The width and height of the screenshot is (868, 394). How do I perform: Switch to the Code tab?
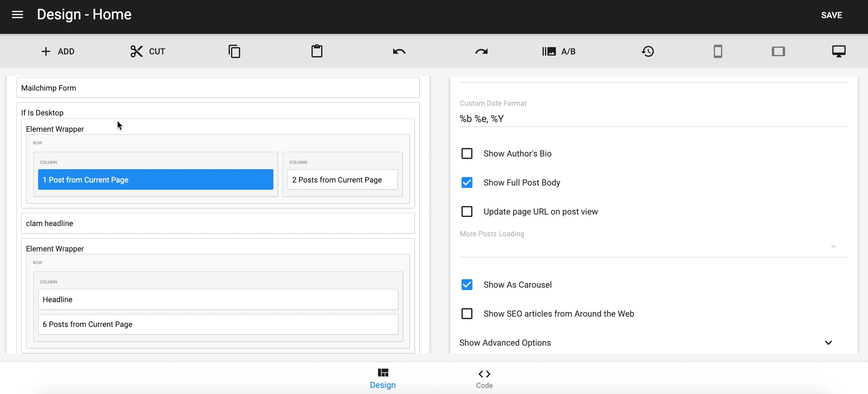coord(484,378)
